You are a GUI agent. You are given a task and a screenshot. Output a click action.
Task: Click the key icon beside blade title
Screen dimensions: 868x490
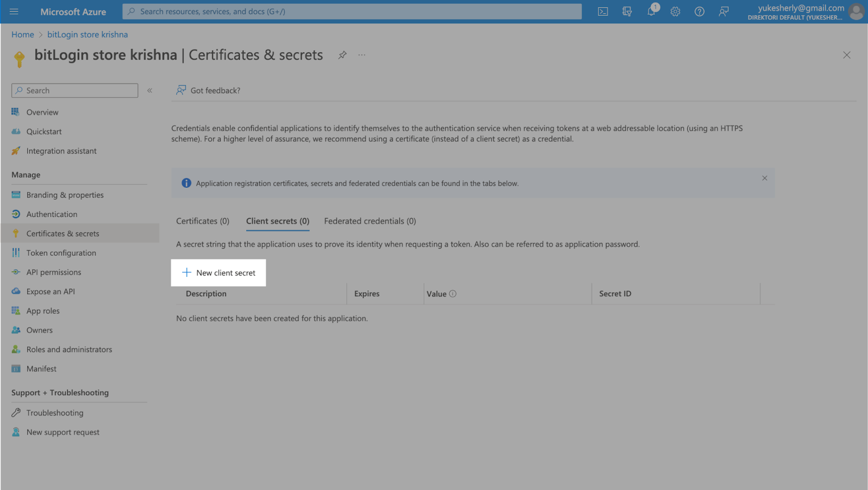tap(19, 59)
